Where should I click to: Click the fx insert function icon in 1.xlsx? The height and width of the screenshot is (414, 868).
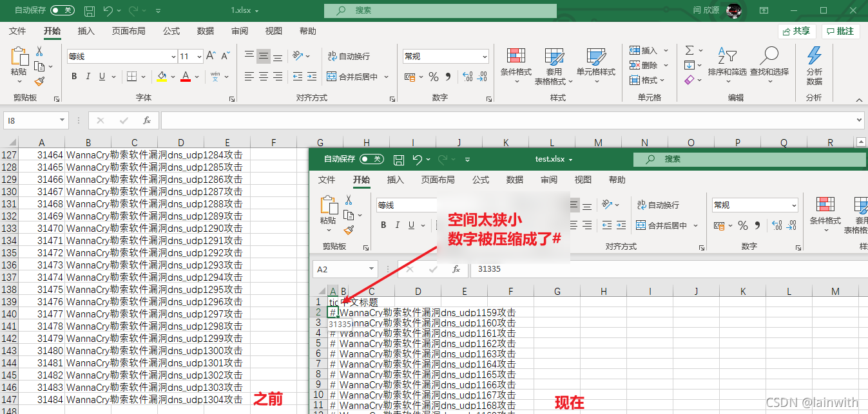click(147, 120)
